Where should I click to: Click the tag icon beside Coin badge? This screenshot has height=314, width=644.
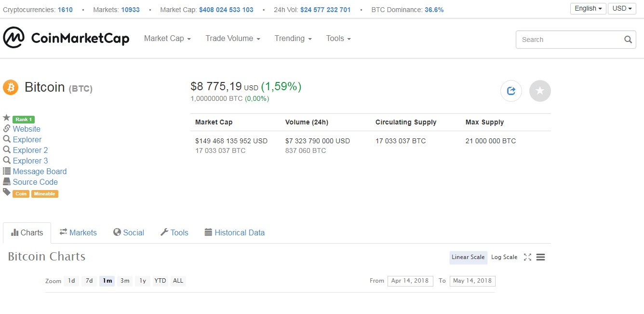click(x=7, y=192)
